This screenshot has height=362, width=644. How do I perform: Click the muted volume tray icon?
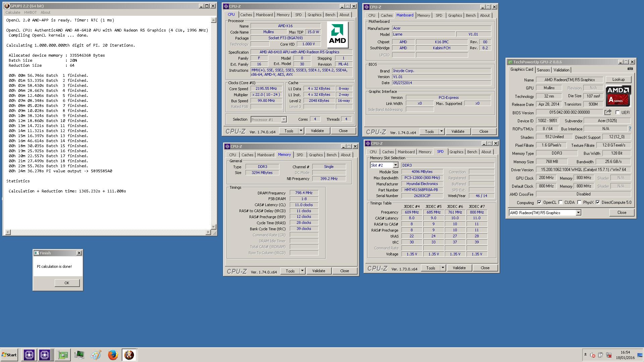[593, 355]
